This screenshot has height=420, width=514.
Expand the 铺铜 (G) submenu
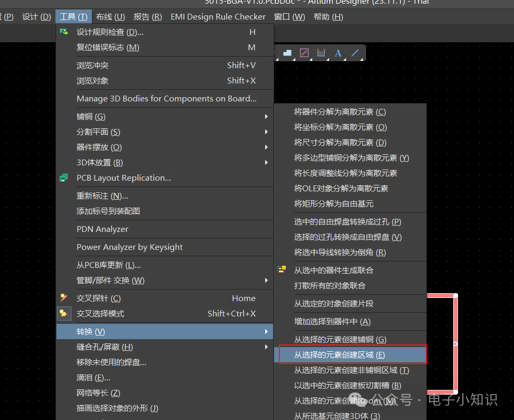(x=165, y=116)
